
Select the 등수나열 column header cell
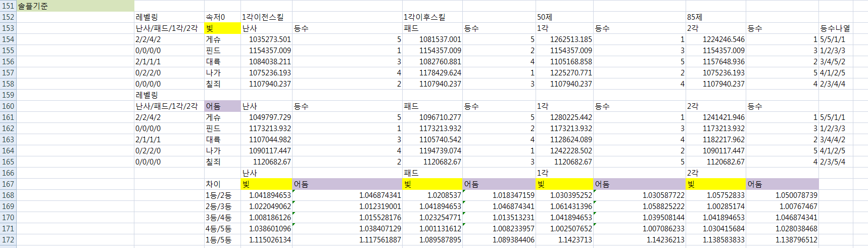pyautogui.click(x=835, y=28)
